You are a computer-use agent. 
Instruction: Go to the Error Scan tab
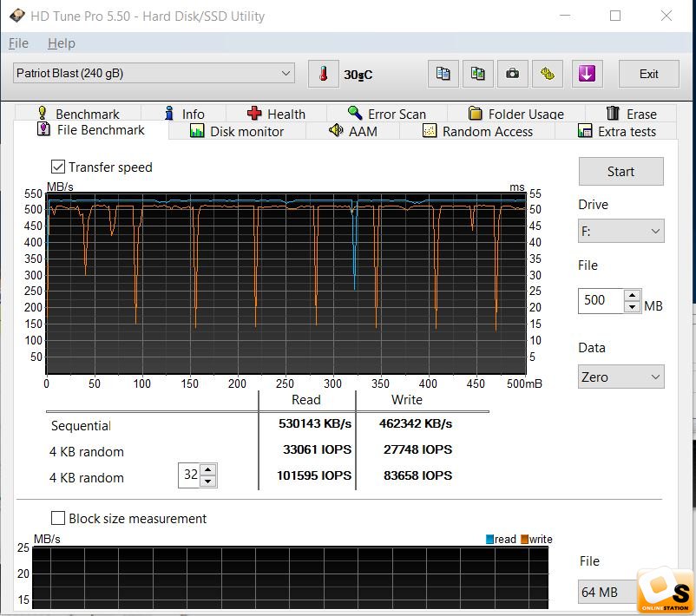click(386, 114)
